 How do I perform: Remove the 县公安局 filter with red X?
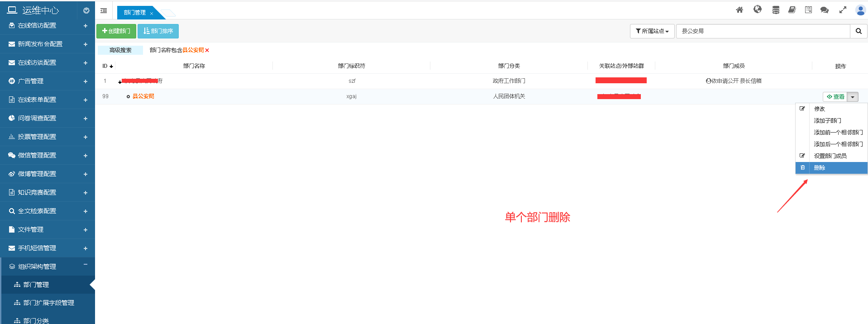click(207, 50)
